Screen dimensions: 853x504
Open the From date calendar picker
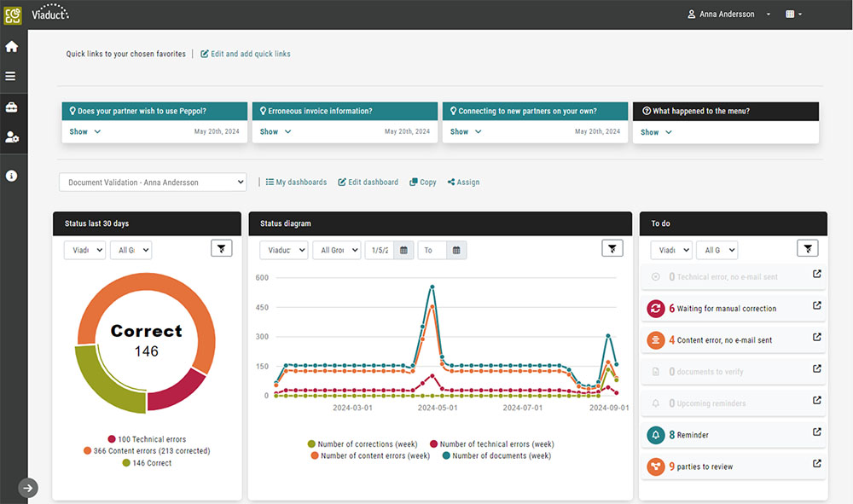pyautogui.click(x=403, y=250)
